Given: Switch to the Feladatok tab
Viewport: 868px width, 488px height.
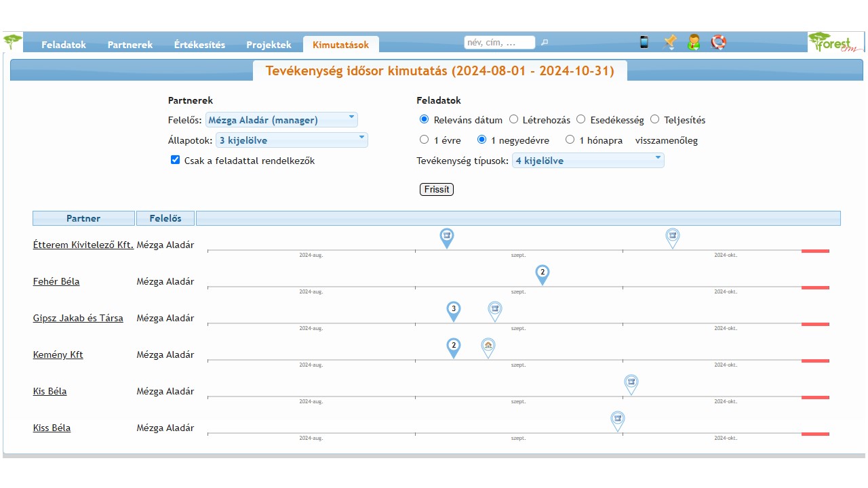Looking at the screenshot, I should [64, 45].
